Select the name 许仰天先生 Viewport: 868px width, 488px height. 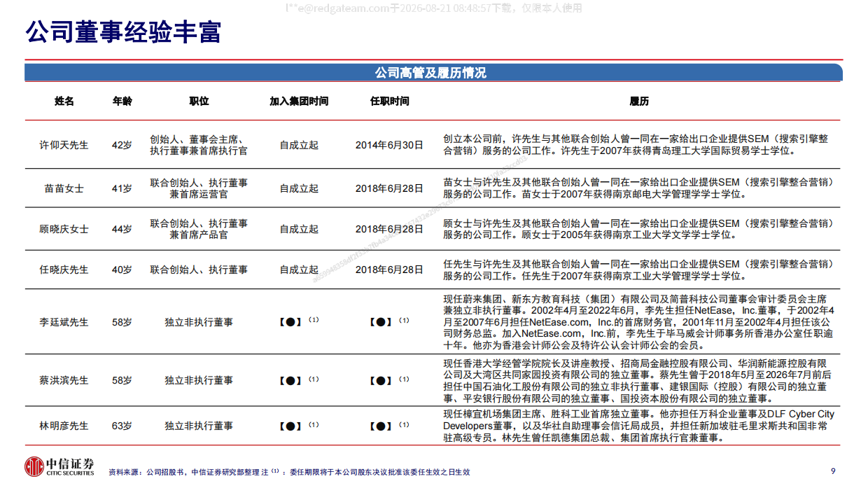tap(64, 145)
